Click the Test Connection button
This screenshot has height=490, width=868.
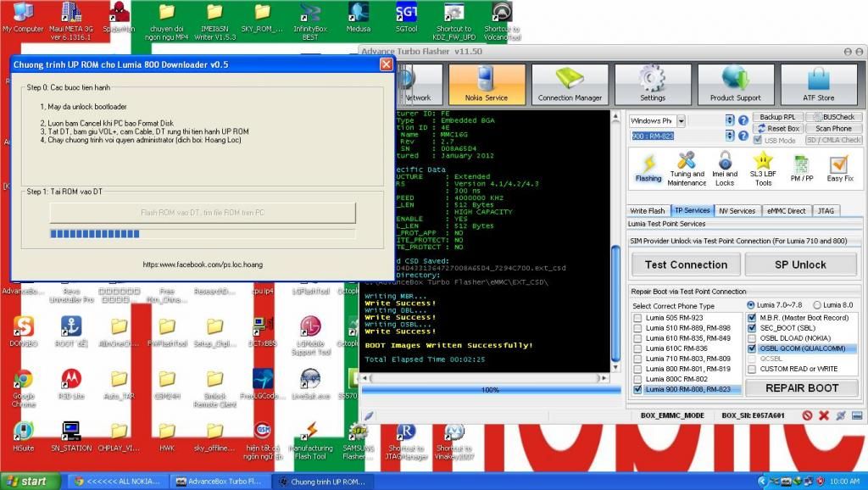pyautogui.click(x=686, y=264)
